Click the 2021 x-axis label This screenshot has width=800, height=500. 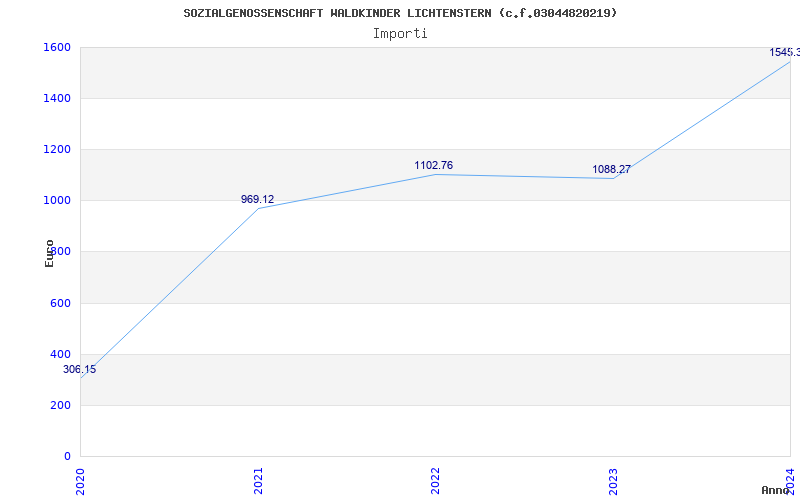258,481
